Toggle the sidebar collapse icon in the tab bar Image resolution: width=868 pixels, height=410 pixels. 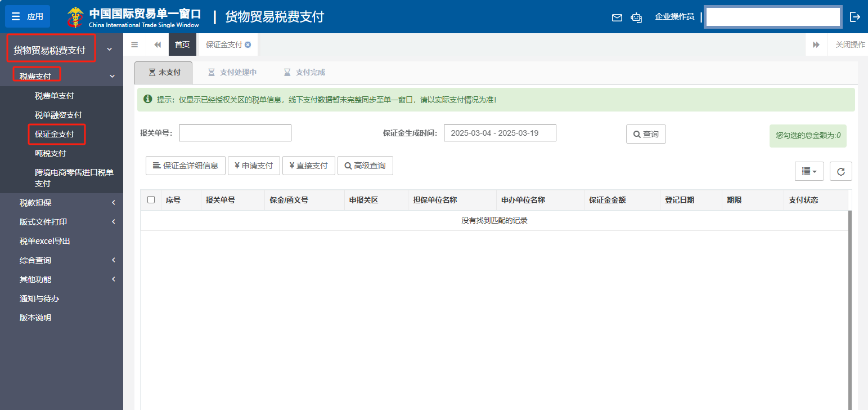[x=134, y=44]
